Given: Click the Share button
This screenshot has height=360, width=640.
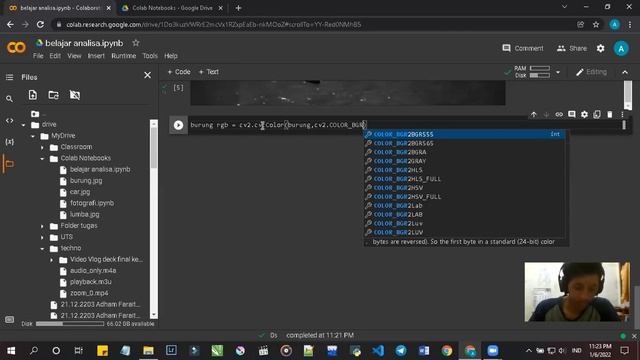Looking at the screenshot, I should (572, 48).
